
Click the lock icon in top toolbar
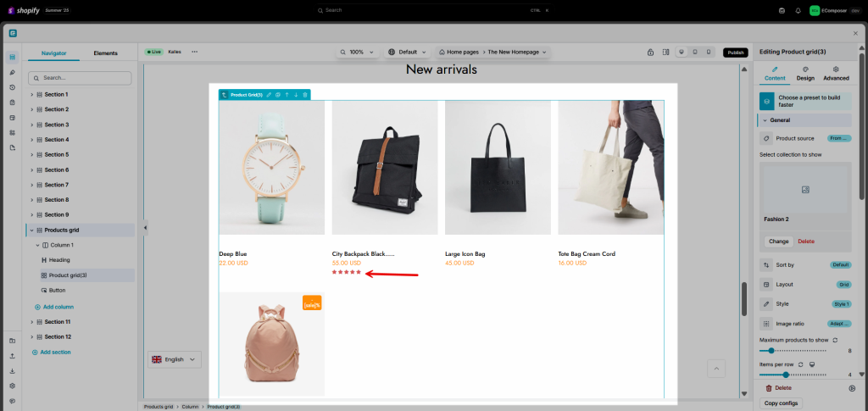[x=650, y=52]
